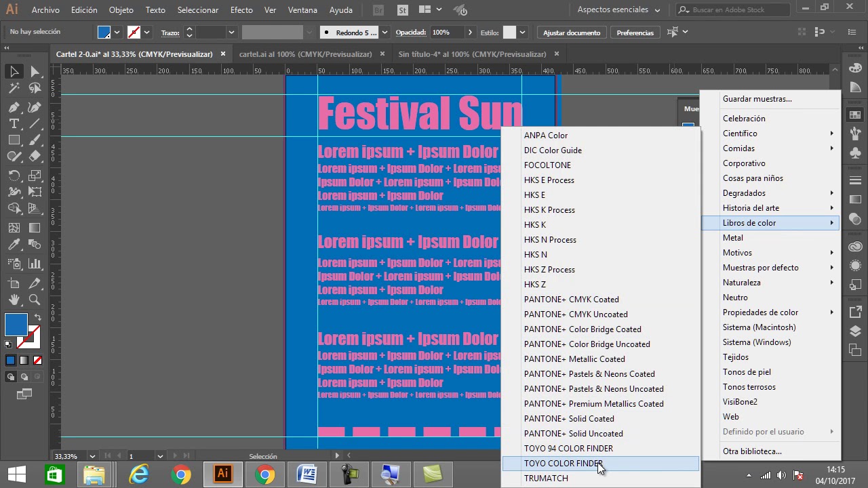Open the Objeto menu
The image size is (868, 488).
[121, 10]
